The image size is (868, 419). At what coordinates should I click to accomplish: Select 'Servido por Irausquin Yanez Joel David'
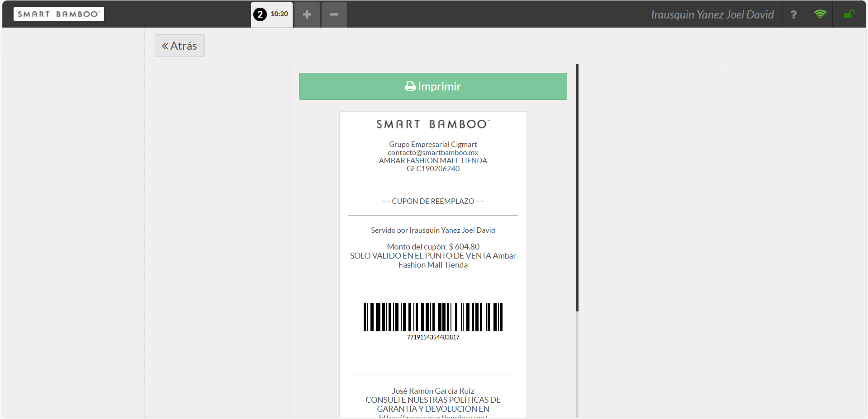pyautogui.click(x=433, y=230)
